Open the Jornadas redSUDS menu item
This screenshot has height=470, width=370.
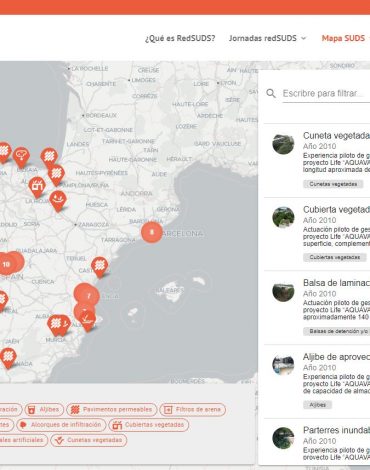263,38
